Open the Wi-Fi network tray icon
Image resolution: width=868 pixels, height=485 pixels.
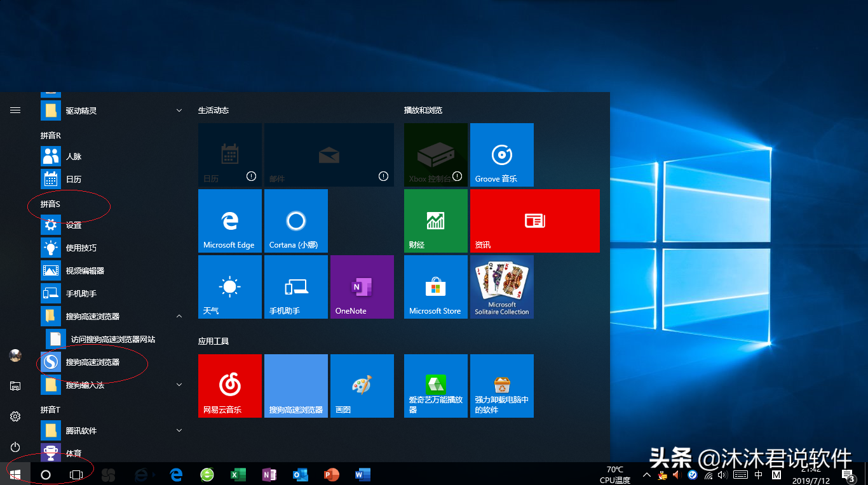708,475
